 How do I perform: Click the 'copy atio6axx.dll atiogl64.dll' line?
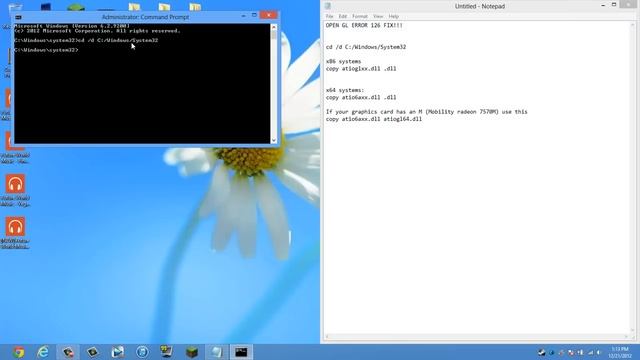(373, 119)
